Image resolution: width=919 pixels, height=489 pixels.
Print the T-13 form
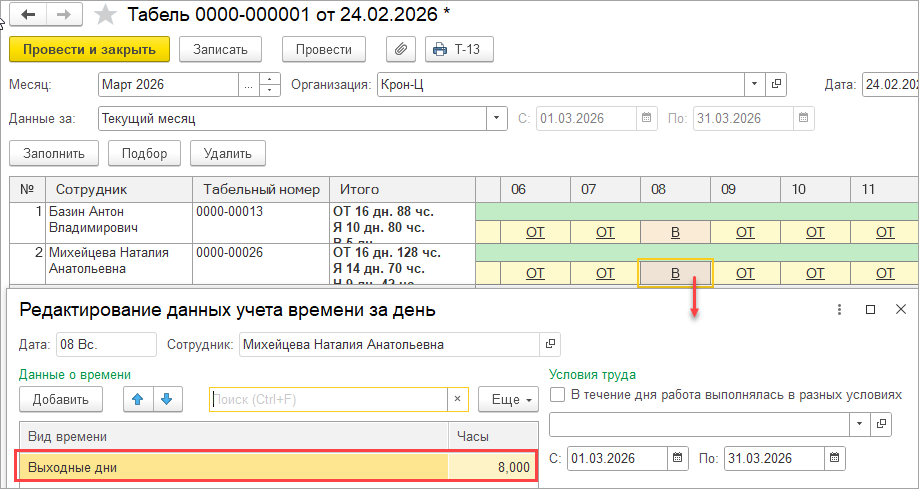(459, 49)
